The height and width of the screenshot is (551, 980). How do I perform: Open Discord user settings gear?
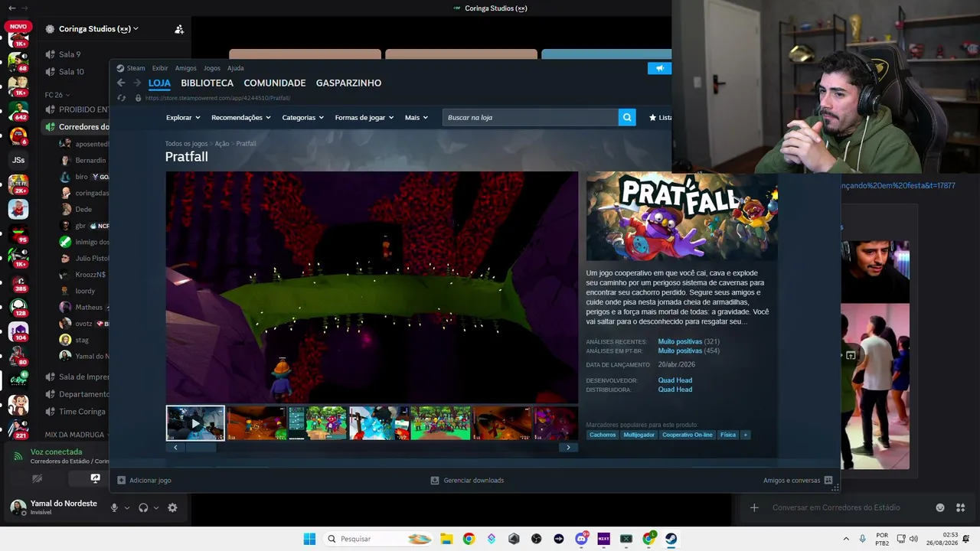(172, 507)
